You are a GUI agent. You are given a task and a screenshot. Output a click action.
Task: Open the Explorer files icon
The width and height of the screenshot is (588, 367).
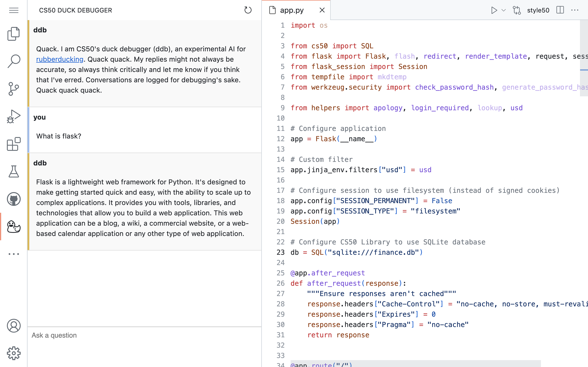click(14, 34)
